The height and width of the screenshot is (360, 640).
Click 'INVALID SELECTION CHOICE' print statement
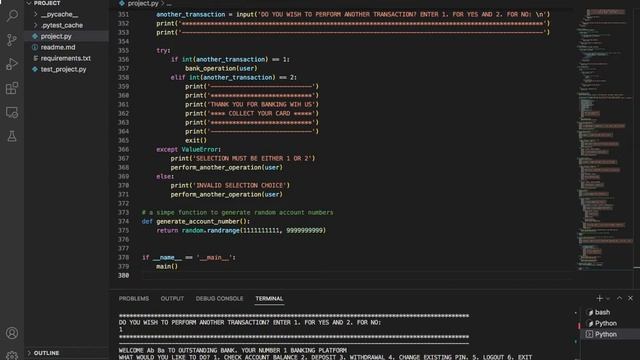click(x=230, y=185)
